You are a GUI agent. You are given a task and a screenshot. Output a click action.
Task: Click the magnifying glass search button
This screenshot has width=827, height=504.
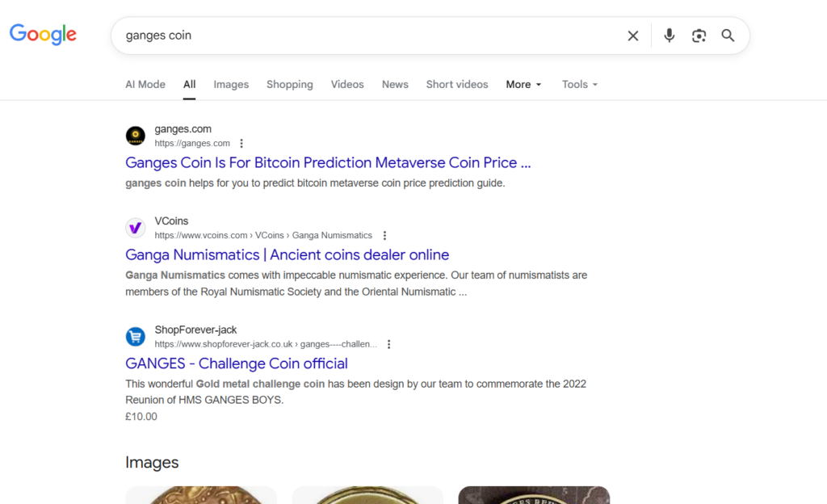tap(728, 36)
